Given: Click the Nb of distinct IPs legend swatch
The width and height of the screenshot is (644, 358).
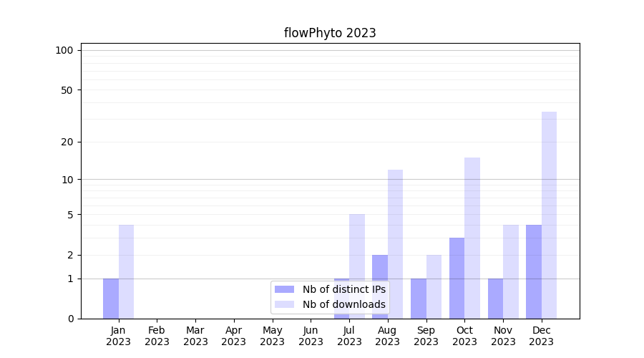Looking at the screenshot, I should click(284, 289).
